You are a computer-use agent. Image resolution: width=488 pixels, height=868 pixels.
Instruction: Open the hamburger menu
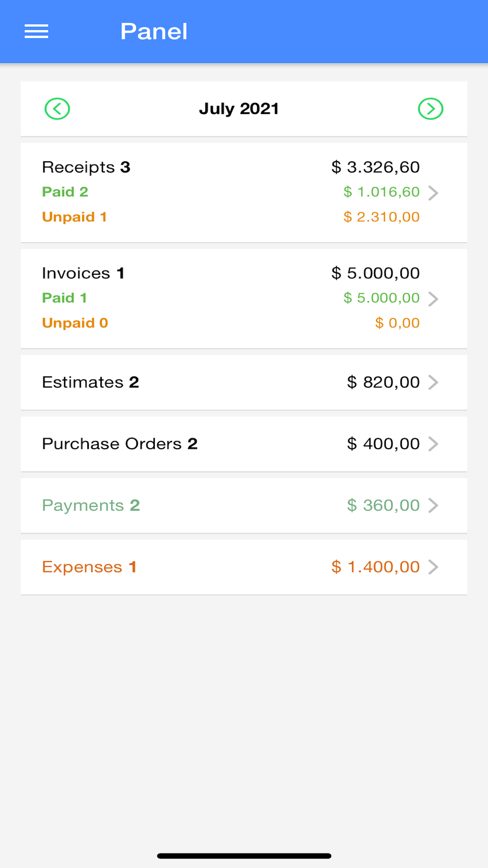37,32
